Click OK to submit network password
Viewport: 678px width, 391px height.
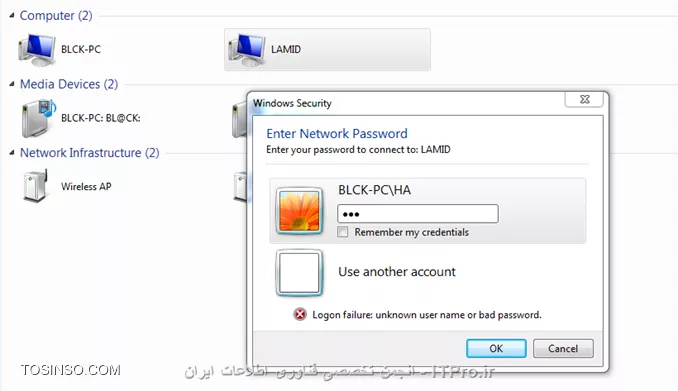(496, 349)
